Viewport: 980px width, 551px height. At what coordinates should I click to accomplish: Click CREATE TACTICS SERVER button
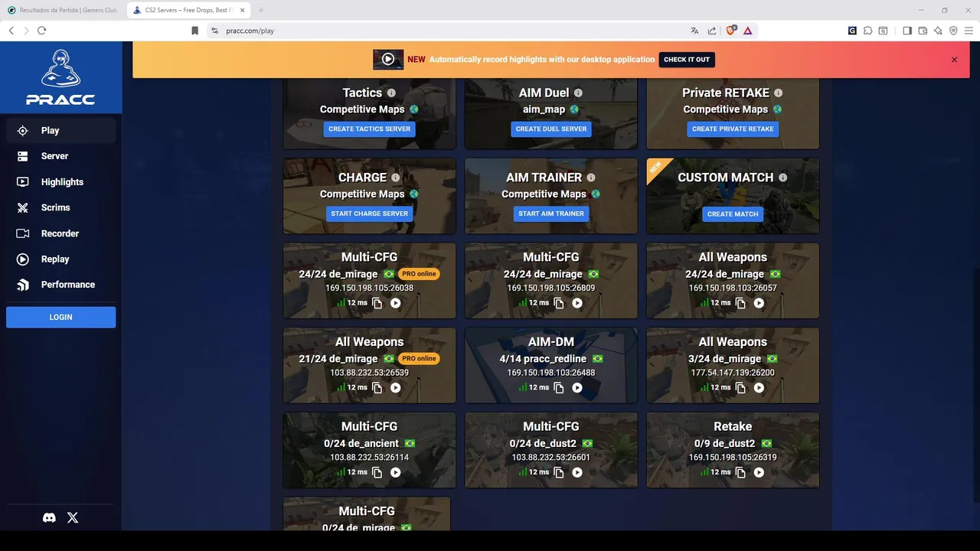point(370,129)
